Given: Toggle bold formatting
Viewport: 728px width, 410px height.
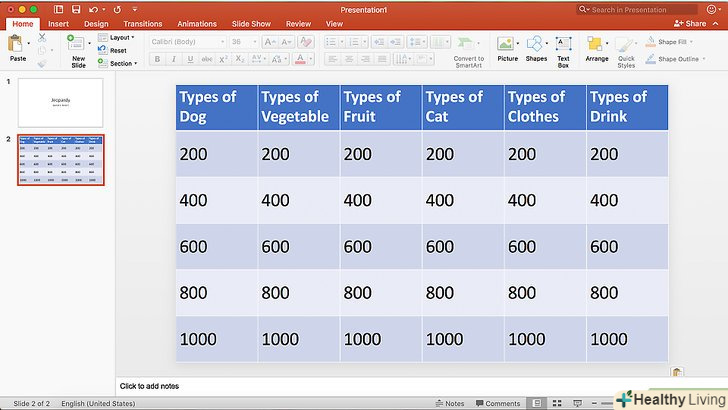Looking at the screenshot, I should [x=157, y=59].
